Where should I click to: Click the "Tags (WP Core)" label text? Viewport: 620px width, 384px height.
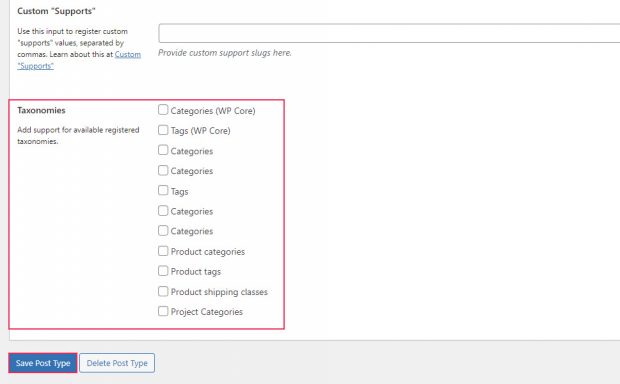tap(200, 131)
